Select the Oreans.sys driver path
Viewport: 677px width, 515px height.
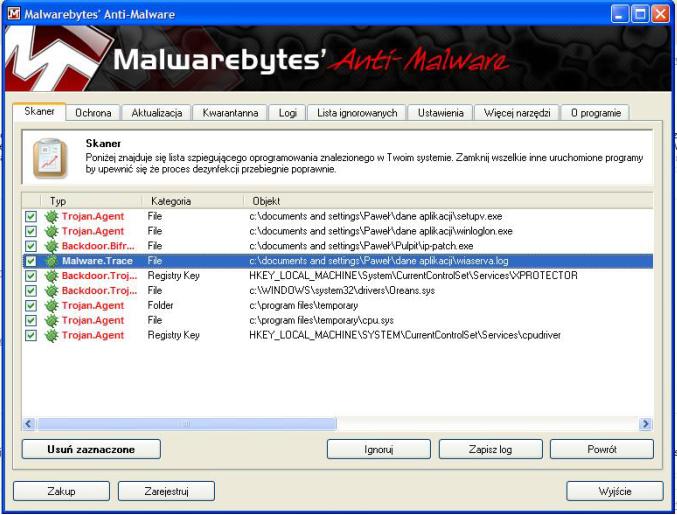[x=342, y=291]
